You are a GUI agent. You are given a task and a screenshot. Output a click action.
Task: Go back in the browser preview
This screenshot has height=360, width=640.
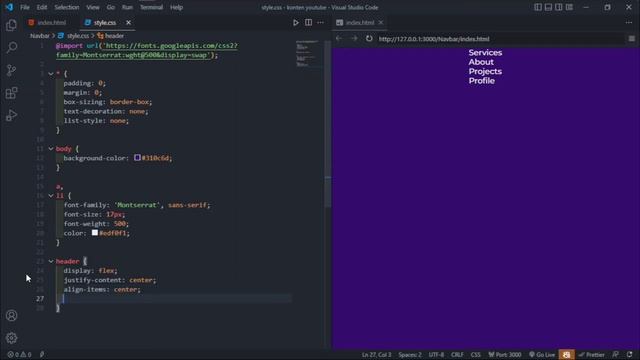point(339,38)
